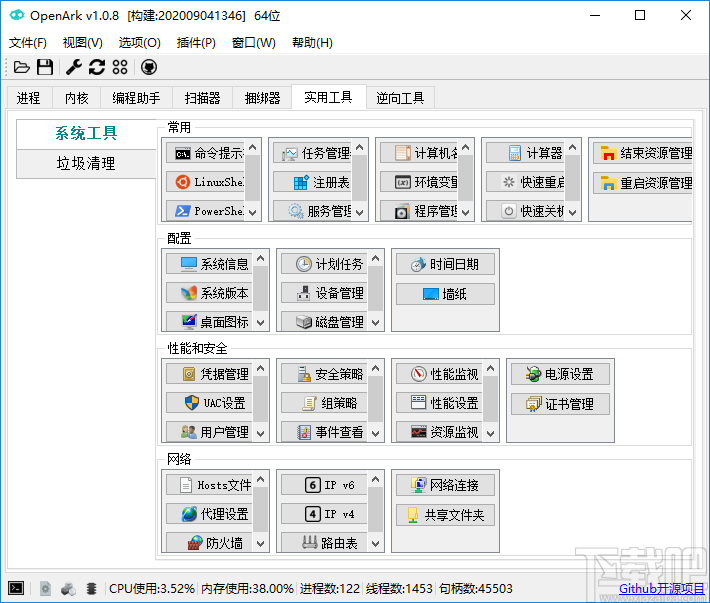Click the open folder toolbar icon
This screenshot has width=710, height=603.
(21, 67)
